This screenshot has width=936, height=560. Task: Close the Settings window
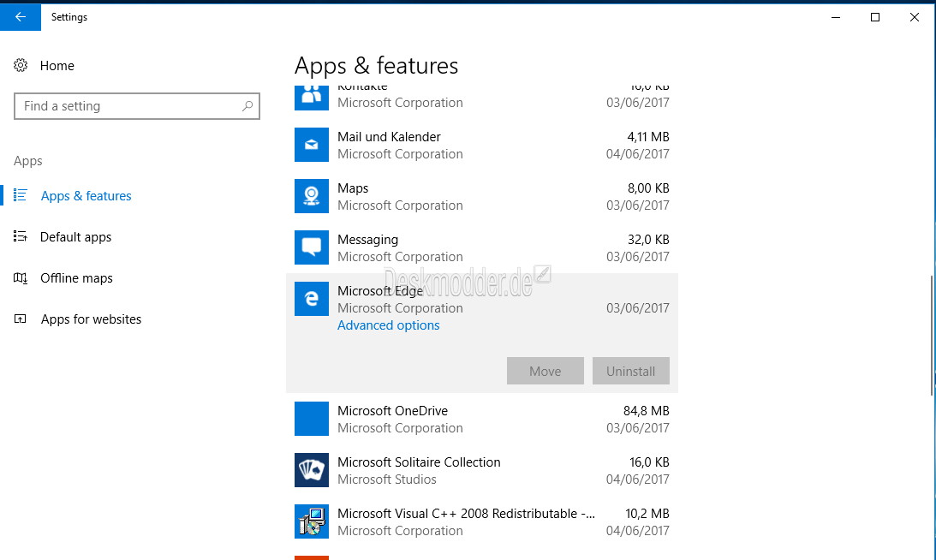(915, 17)
